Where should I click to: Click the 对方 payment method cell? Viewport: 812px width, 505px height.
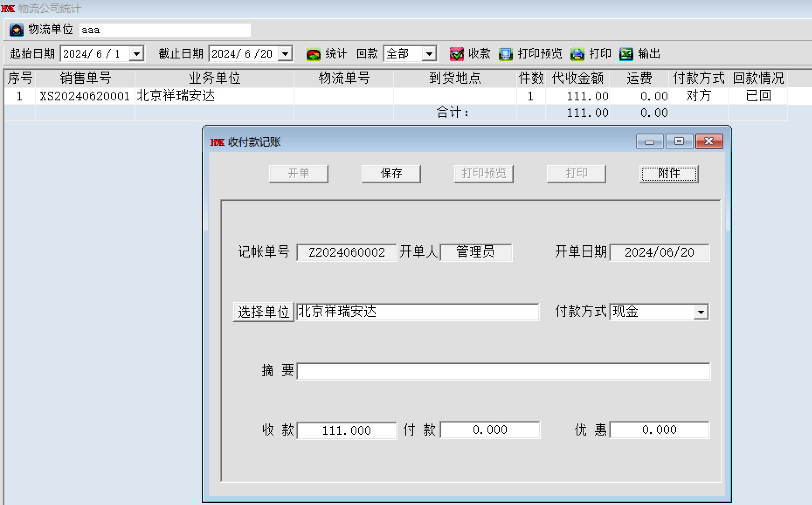(698, 96)
